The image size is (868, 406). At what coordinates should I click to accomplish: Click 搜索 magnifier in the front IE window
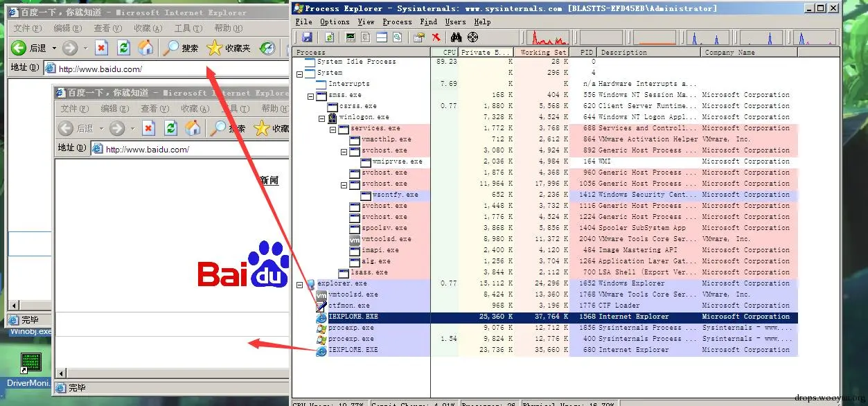[218, 128]
